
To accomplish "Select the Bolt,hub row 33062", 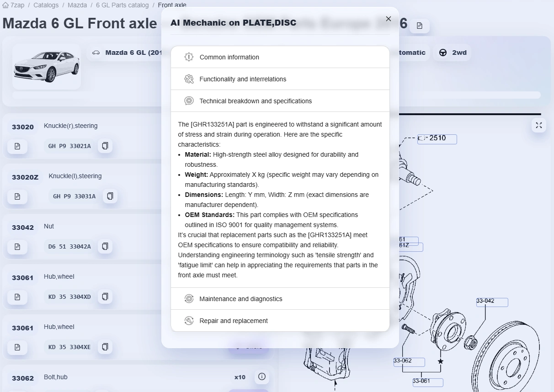I will (x=138, y=378).
